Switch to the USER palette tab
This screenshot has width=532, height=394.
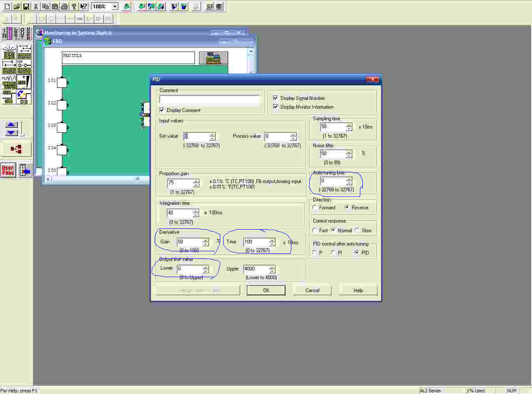(28, 34)
